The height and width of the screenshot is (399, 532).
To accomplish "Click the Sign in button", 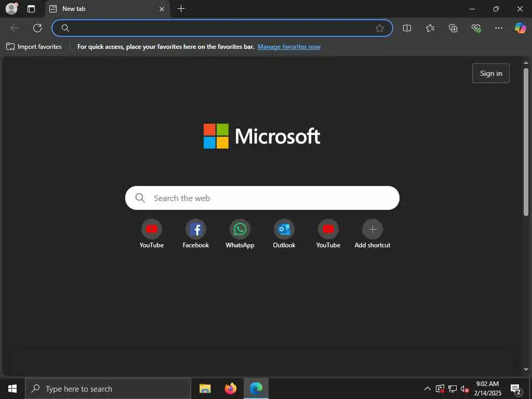I will tap(490, 73).
